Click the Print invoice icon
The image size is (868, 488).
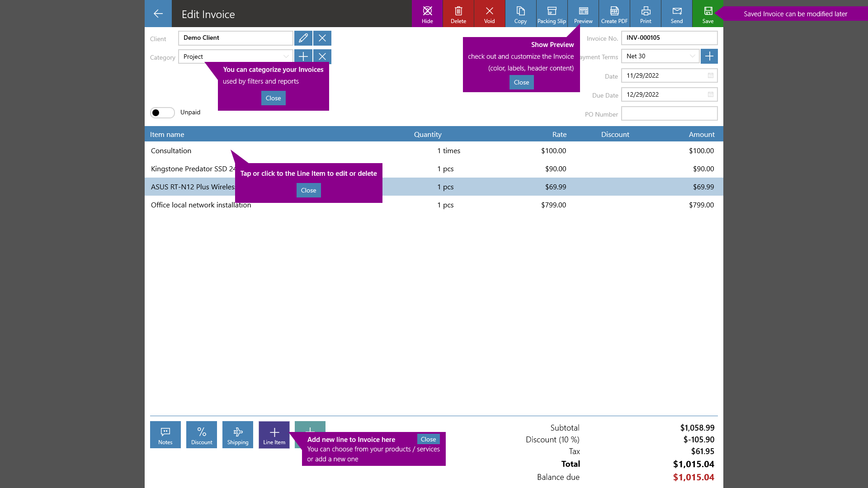[x=645, y=14]
